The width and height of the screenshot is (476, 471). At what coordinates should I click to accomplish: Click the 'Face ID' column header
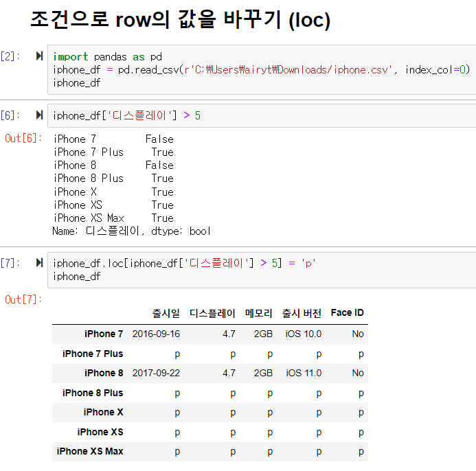(x=348, y=313)
